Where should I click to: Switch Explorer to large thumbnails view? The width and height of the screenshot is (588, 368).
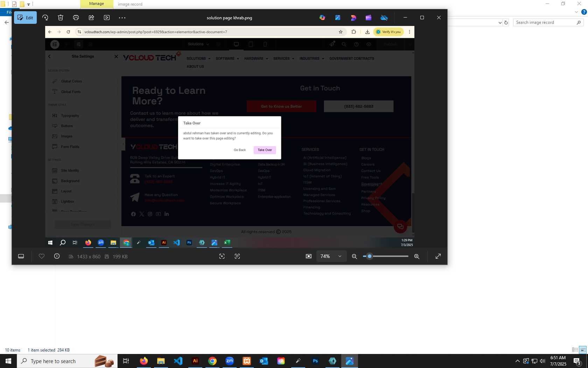[583, 350]
